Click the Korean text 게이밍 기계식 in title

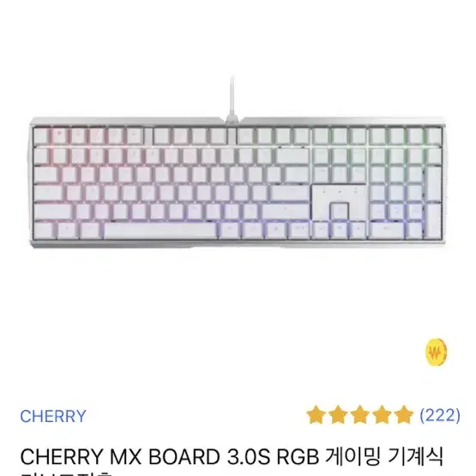384,457
